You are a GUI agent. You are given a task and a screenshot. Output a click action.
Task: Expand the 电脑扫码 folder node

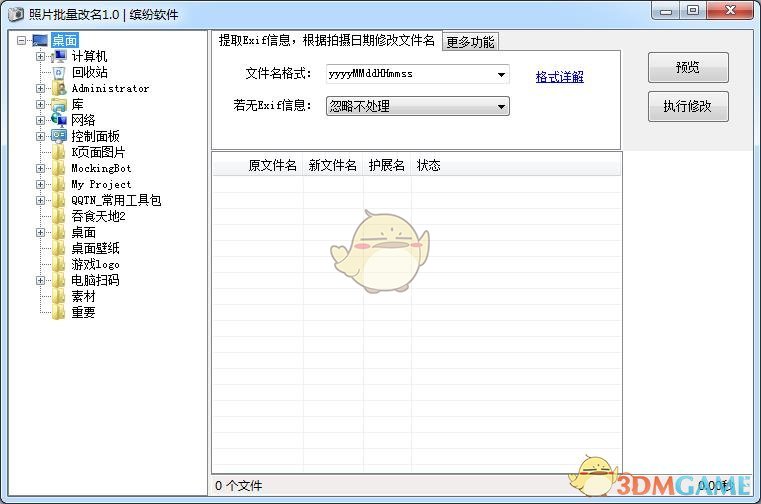(40, 281)
